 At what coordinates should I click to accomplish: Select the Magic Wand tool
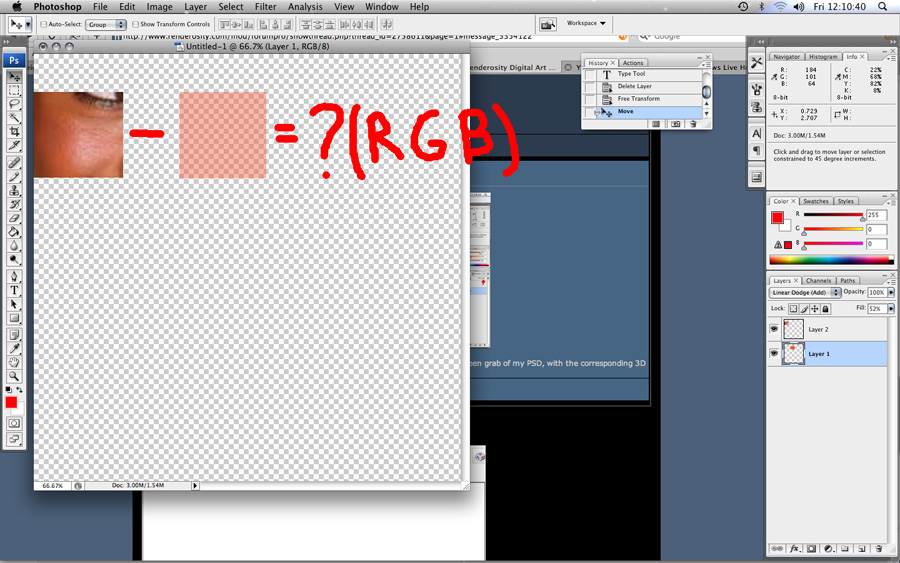14,118
